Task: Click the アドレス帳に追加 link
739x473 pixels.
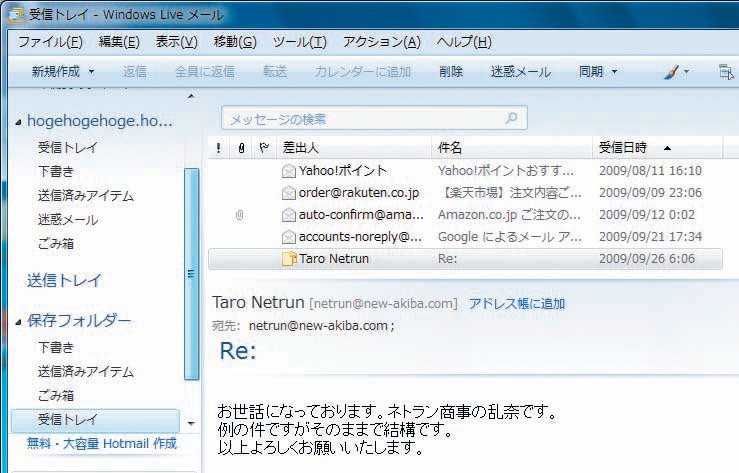Action: pyautogui.click(x=517, y=303)
